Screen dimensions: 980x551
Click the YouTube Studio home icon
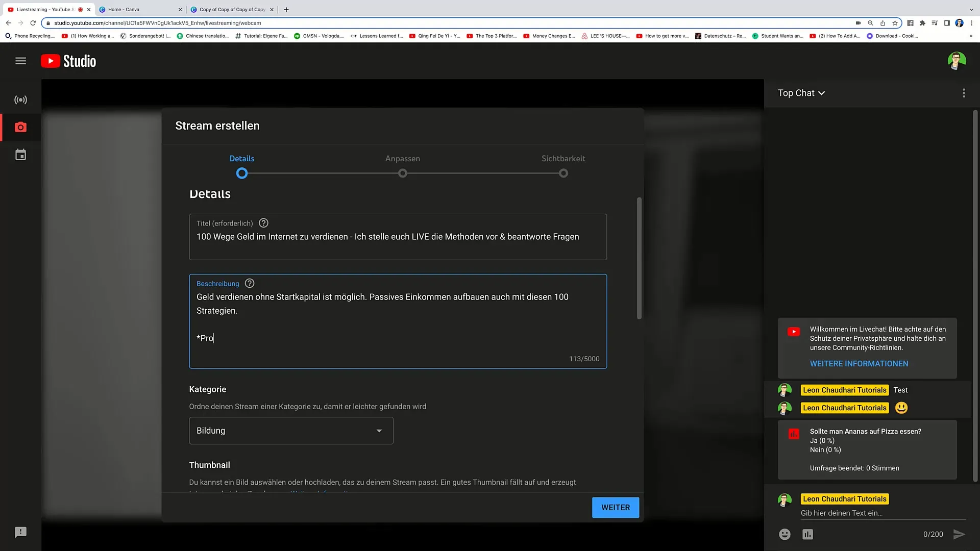(67, 61)
